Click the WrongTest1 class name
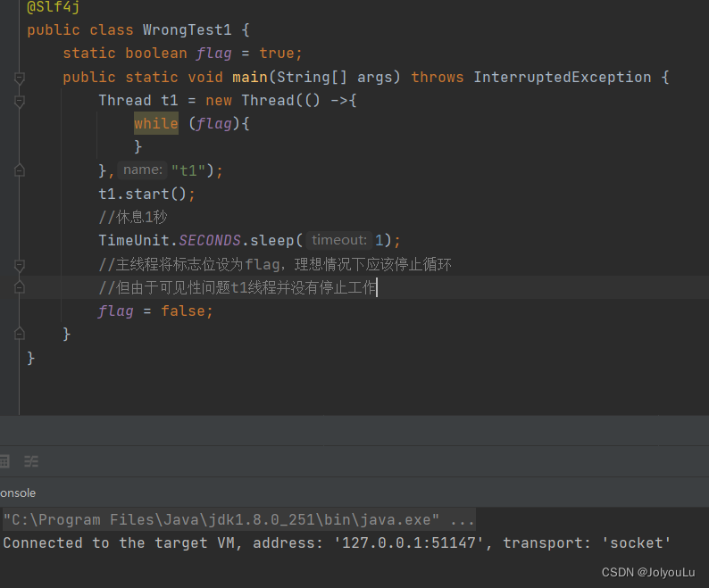 [188, 29]
